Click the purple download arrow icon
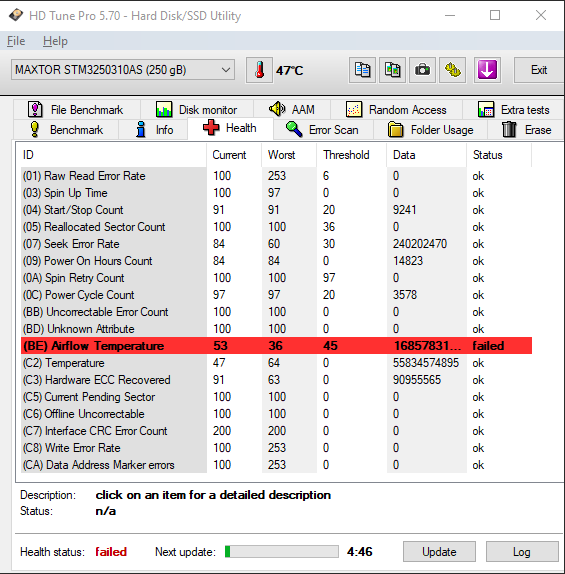 pyautogui.click(x=487, y=70)
